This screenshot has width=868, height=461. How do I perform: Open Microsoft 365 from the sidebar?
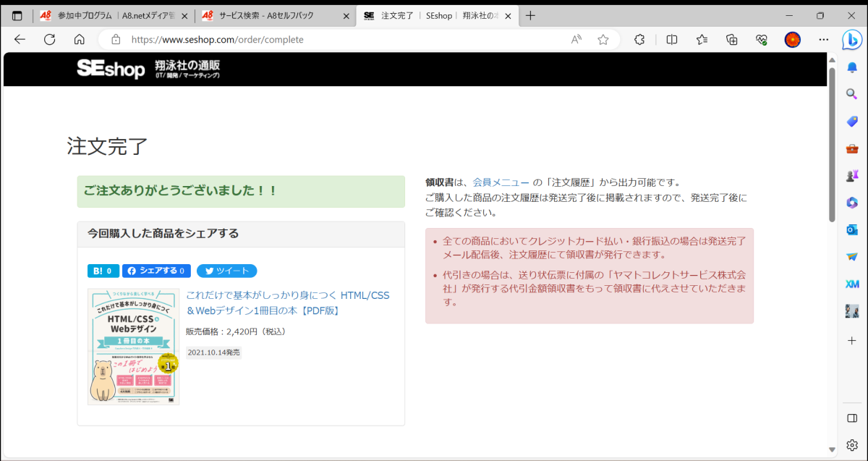point(851,203)
